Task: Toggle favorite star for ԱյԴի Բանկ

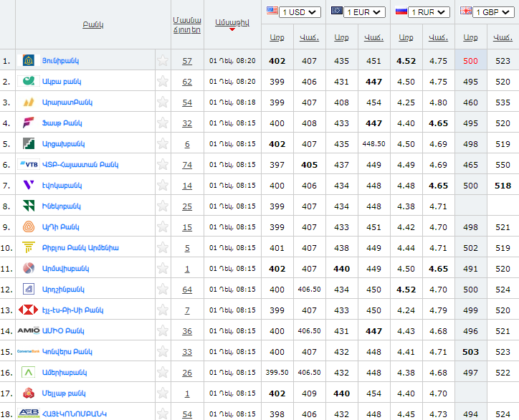Action: coord(163,226)
